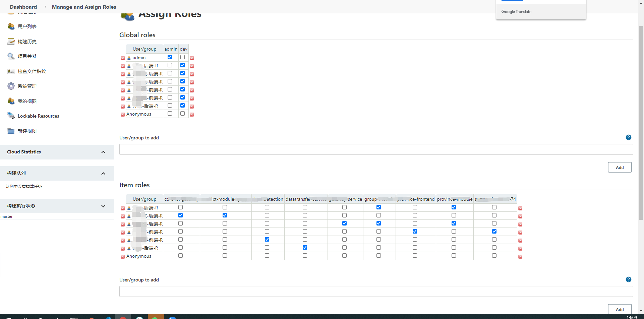
Task: Toggle admin role checkbox for Anonymous in Global roles
Action: (x=170, y=114)
